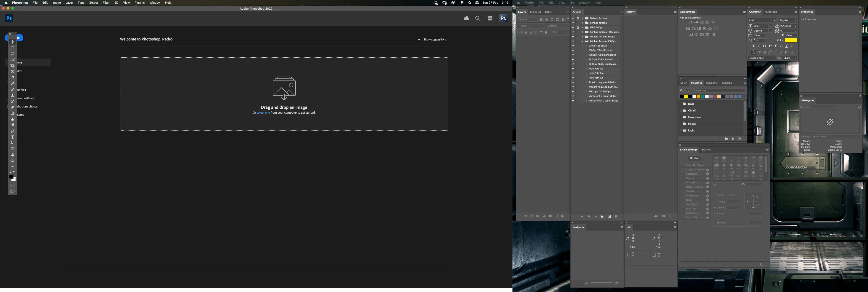Click the yellow text color swatch
The image size is (868, 292).
791,40
